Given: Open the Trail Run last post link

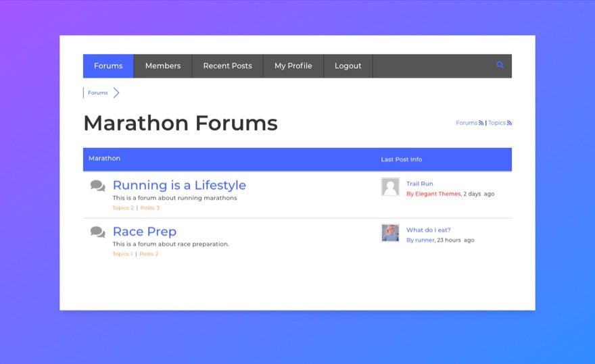Looking at the screenshot, I should 420,184.
